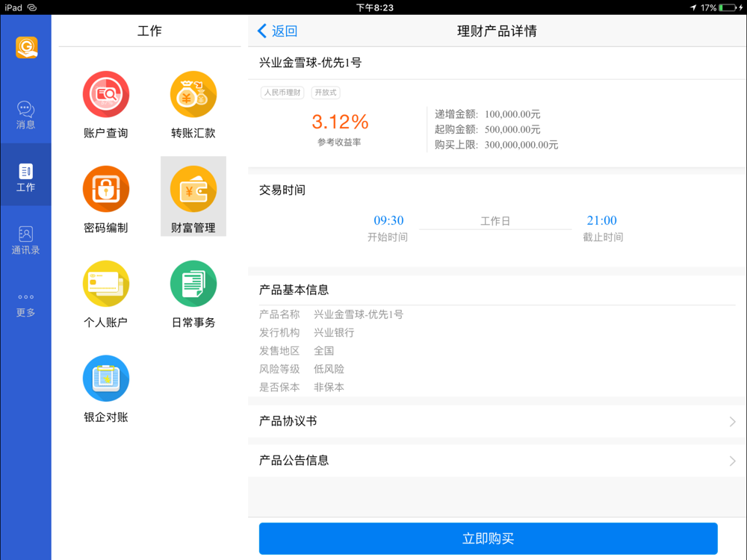Tap the 递增金额 100,000.00元 value
This screenshot has height=560, width=747.
click(x=512, y=114)
